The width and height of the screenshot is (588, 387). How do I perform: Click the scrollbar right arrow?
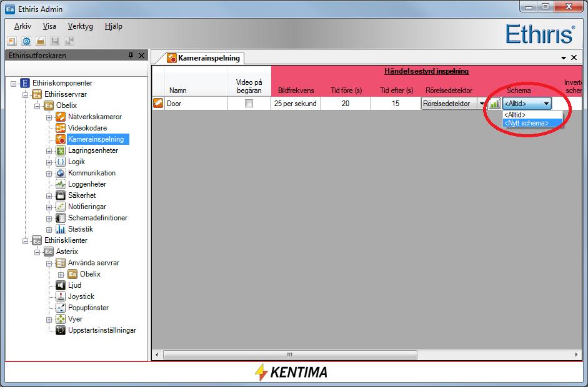tap(576, 355)
